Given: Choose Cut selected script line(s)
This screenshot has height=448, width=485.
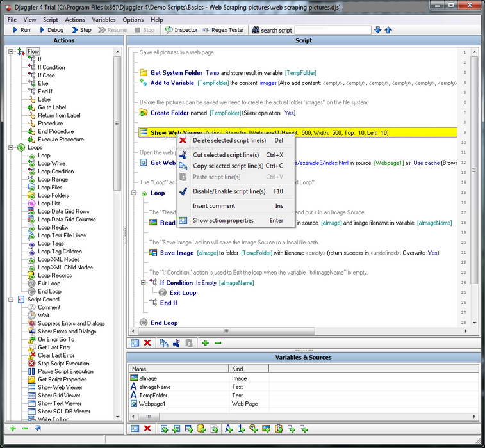Looking at the screenshot, I should 236,155.
